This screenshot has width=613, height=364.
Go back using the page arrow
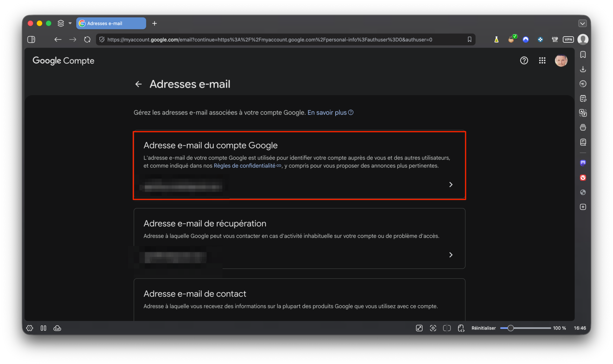pos(138,84)
